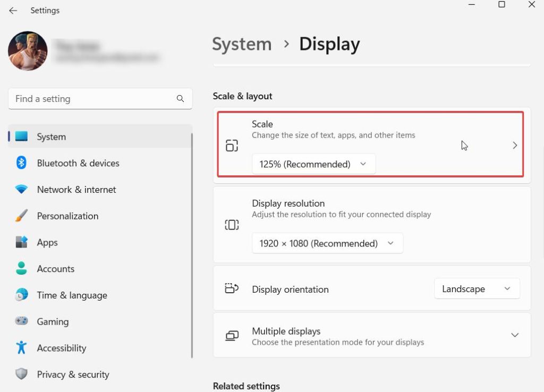Click the Gaming controller icon
The image size is (544, 392).
[21, 321]
